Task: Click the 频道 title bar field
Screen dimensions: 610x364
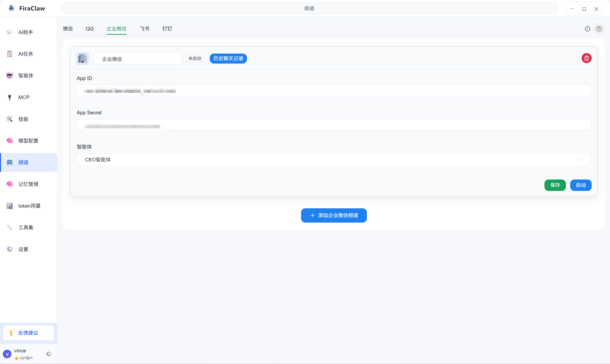Action: [309, 8]
